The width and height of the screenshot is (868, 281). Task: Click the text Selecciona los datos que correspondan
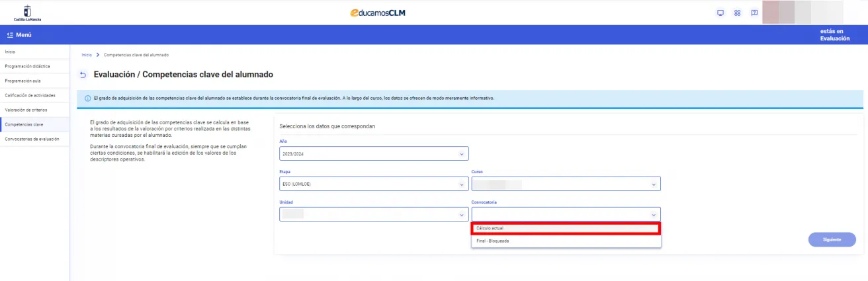[x=327, y=126]
